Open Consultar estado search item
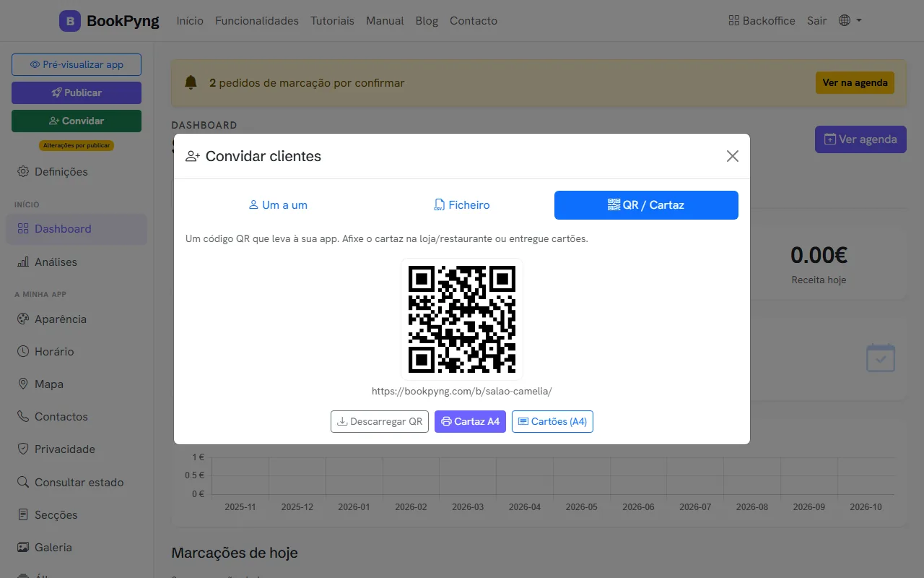This screenshot has height=578, width=924. pos(77,483)
